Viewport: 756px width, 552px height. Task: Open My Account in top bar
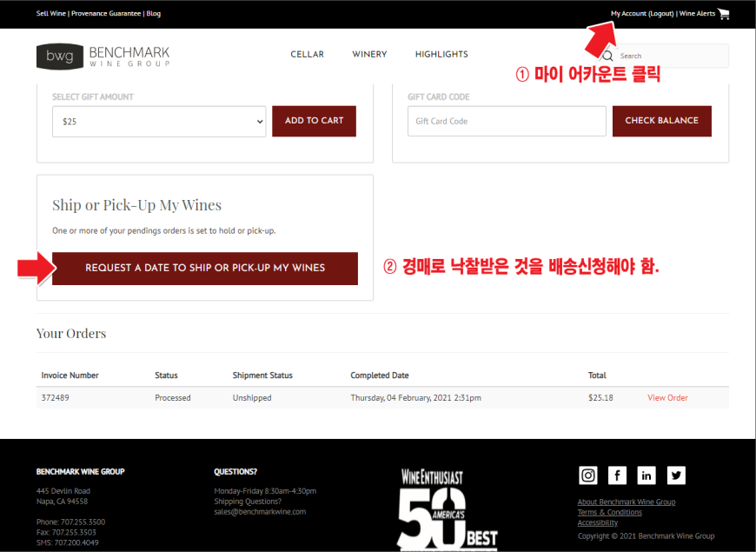(628, 14)
